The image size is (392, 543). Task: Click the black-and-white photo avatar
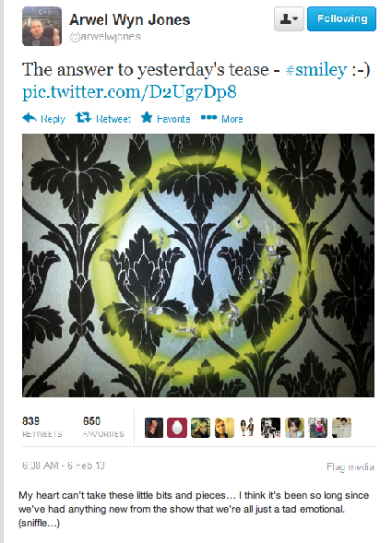point(270,428)
